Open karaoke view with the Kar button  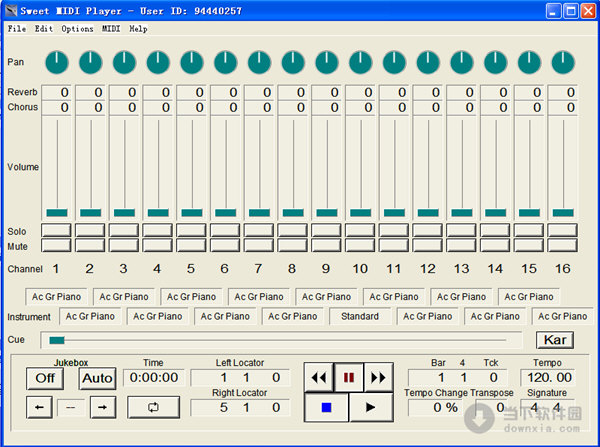click(555, 340)
